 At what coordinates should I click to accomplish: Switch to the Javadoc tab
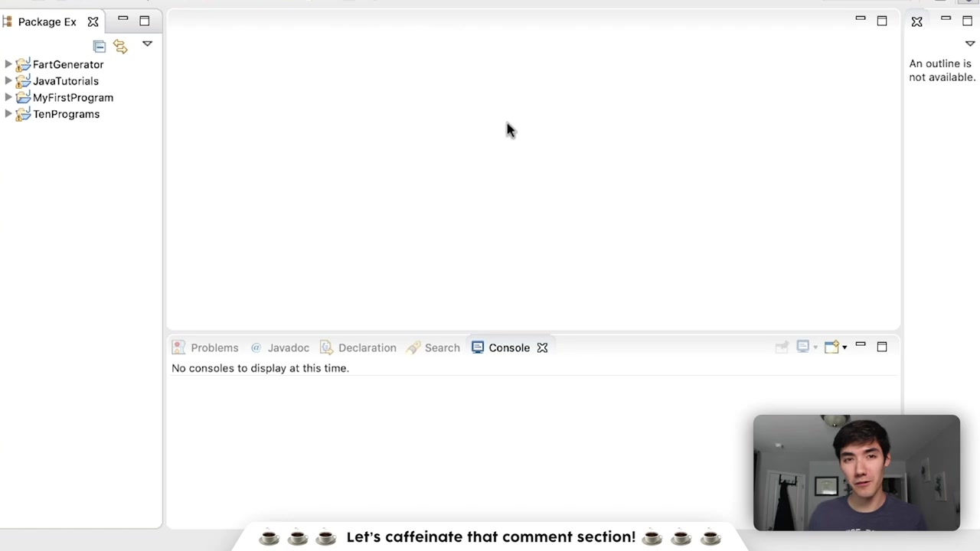pos(288,347)
